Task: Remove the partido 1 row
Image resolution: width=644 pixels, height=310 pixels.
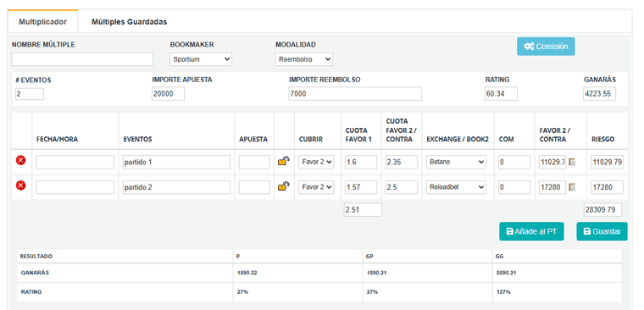Action: point(20,161)
